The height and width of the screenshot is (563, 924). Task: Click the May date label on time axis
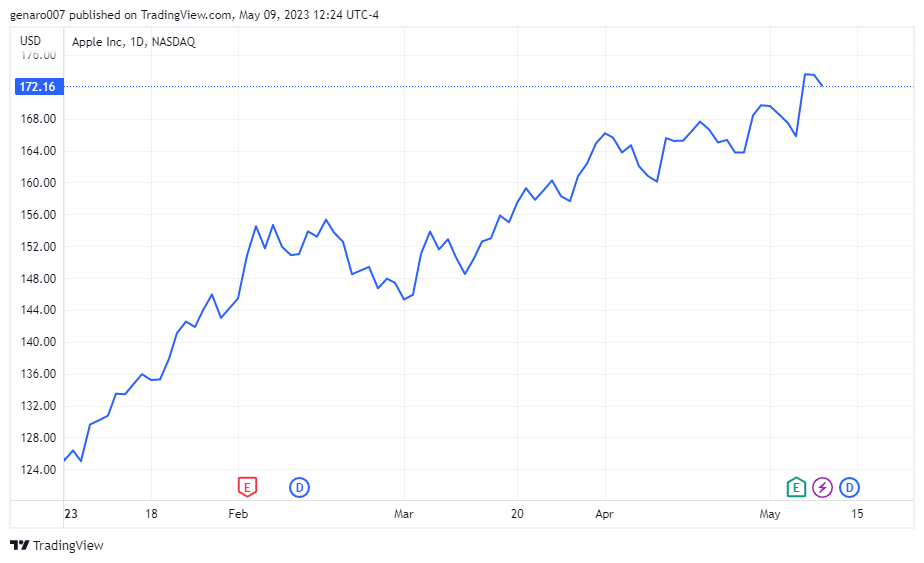[x=770, y=514]
